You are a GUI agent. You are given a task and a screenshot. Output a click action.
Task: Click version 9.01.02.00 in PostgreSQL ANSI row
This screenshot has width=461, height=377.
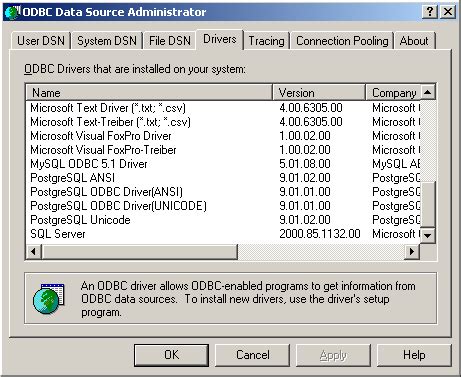tap(305, 178)
